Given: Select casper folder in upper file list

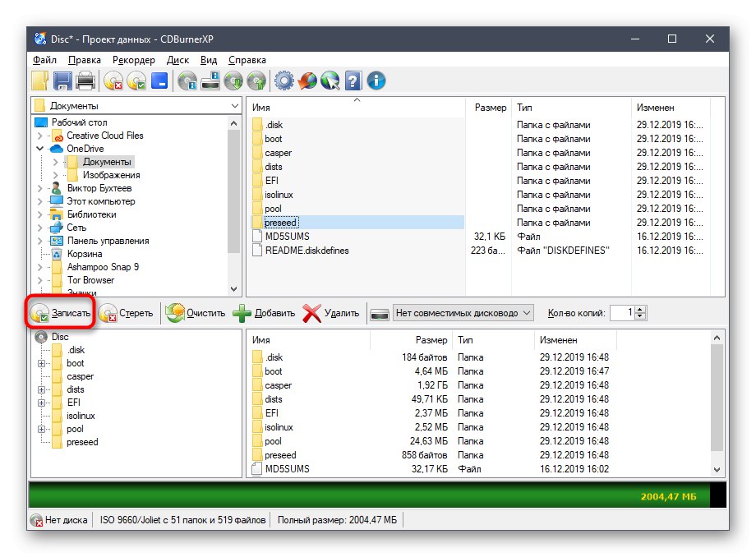Looking at the screenshot, I should [x=279, y=153].
